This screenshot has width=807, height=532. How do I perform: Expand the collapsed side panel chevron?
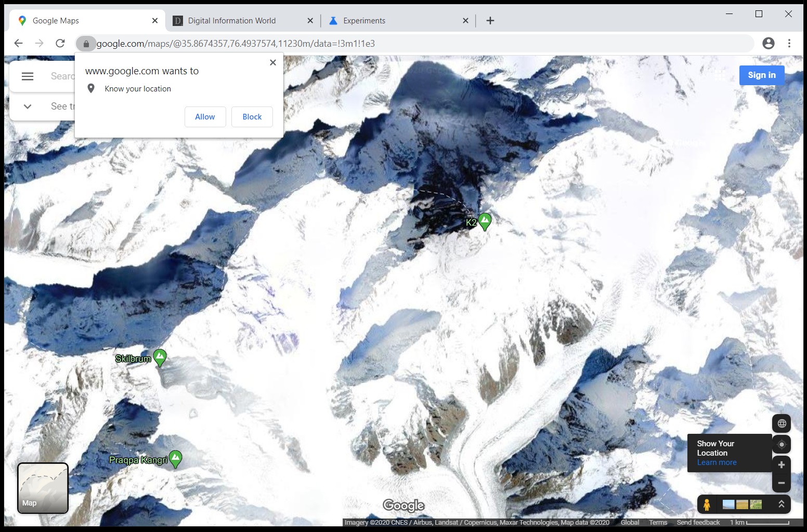coord(28,107)
